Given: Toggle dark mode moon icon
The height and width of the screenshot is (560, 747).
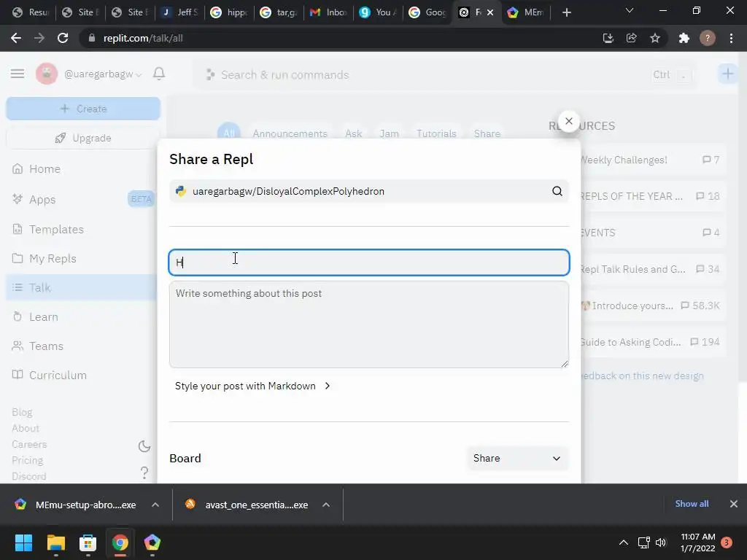Looking at the screenshot, I should click(144, 446).
